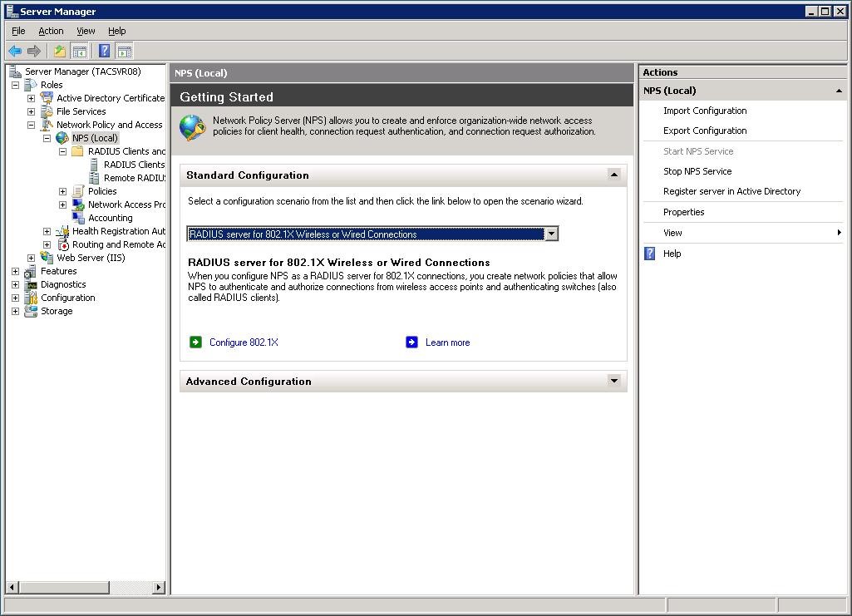
Task: Click the Routing and Remote Access icon
Action: click(63, 244)
